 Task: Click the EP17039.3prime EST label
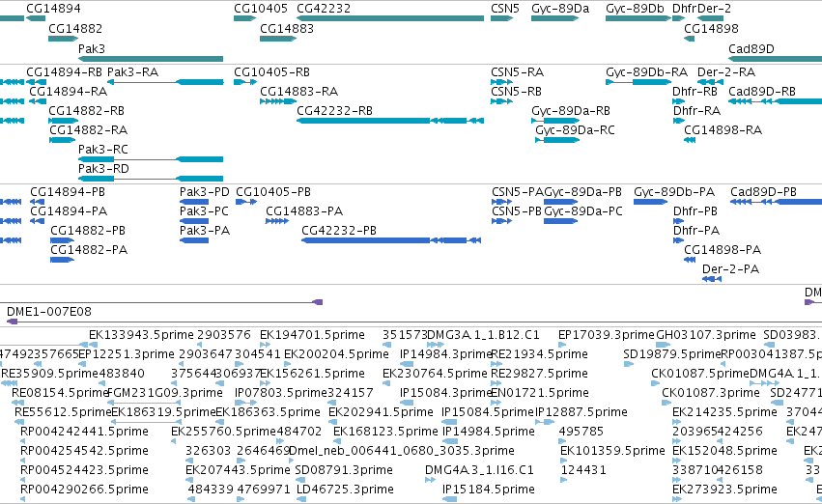(607, 335)
